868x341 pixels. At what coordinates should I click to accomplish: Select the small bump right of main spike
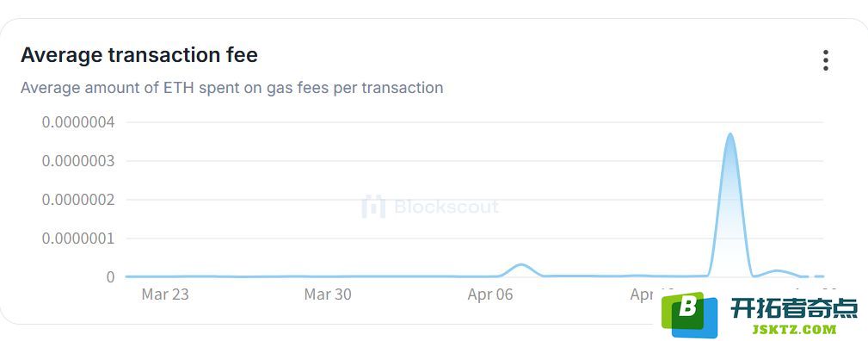777,271
